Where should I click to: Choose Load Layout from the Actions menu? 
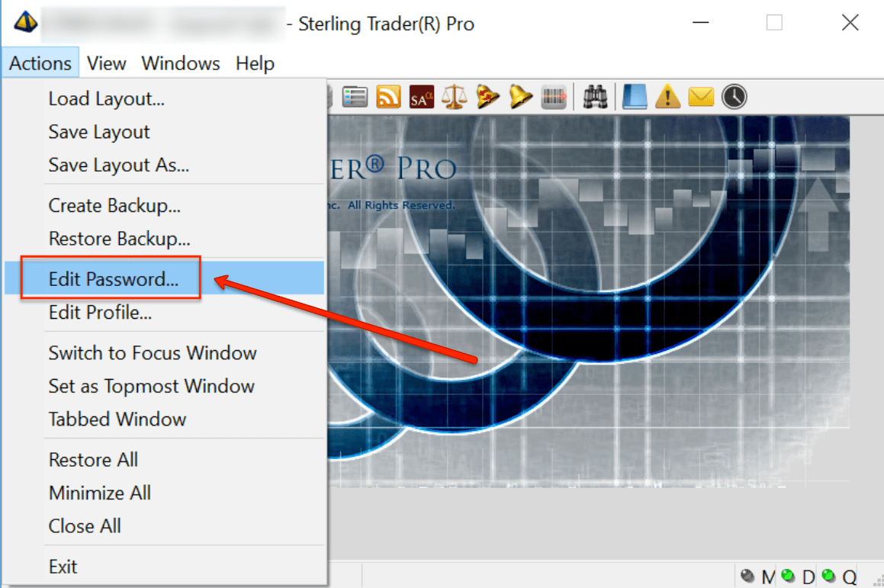coord(165,98)
